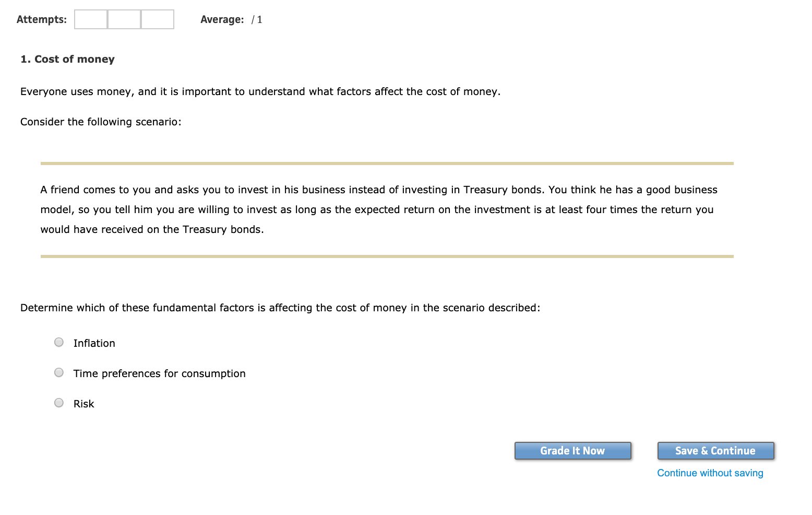Select the Inflation radio button
This screenshot has width=812, height=515.
click(x=58, y=342)
